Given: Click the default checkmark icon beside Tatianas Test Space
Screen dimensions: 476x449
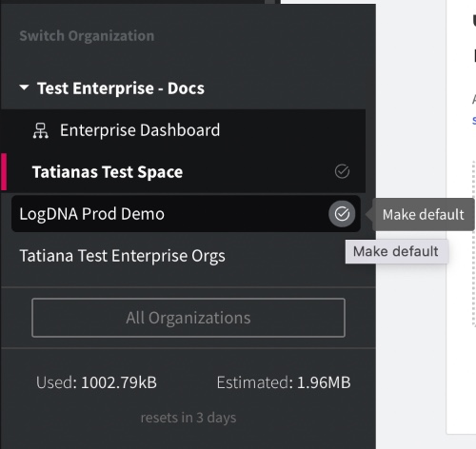Looking at the screenshot, I should tap(342, 171).
